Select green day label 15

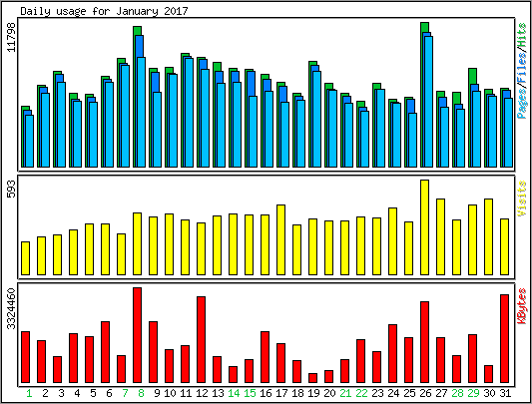coord(250,393)
